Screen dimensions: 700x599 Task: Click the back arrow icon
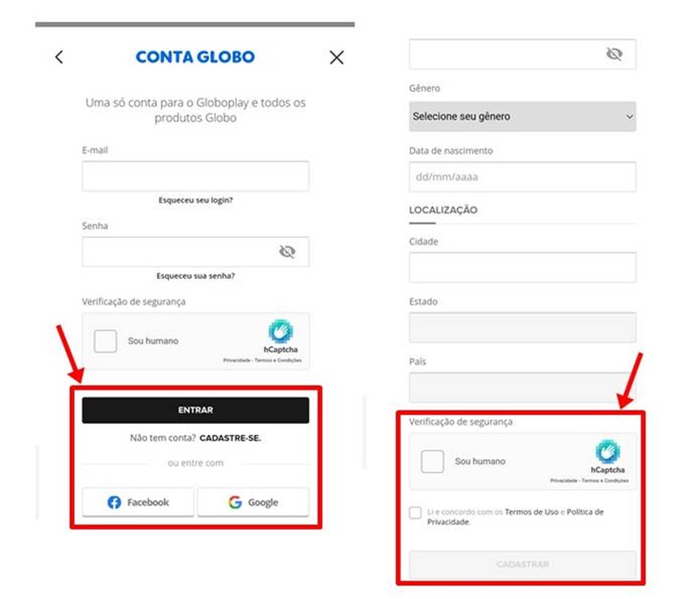[59, 57]
